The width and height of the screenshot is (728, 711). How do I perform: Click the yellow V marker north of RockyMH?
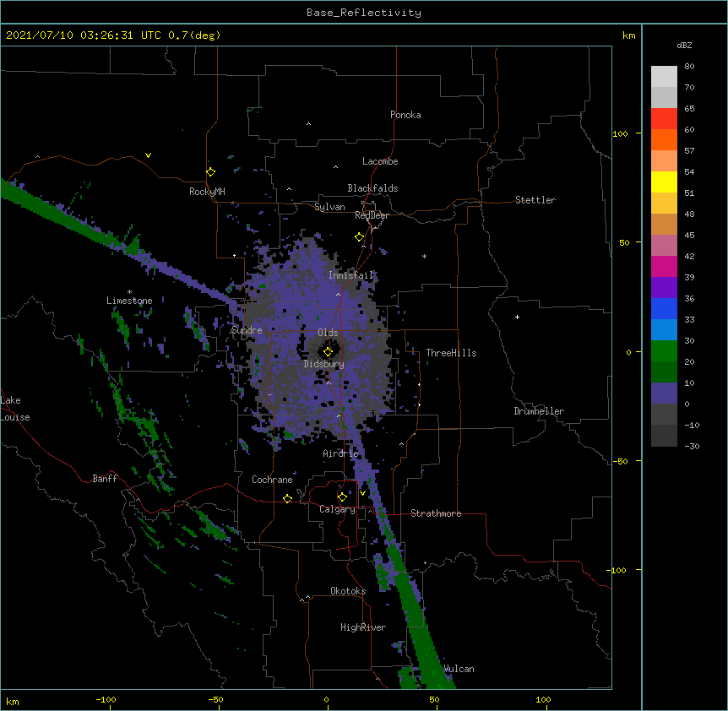(148, 155)
